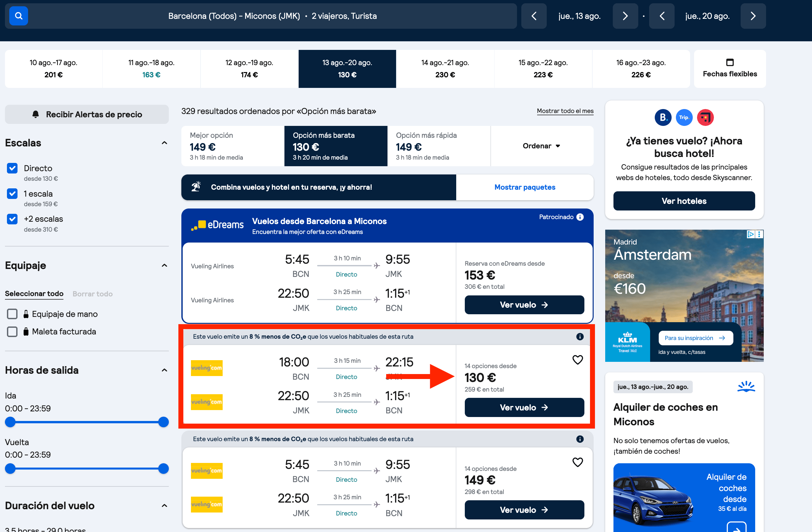This screenshot has width=812, height=532.
Task: Click the Ida slider left handle
Action: [x=10, y=422]
